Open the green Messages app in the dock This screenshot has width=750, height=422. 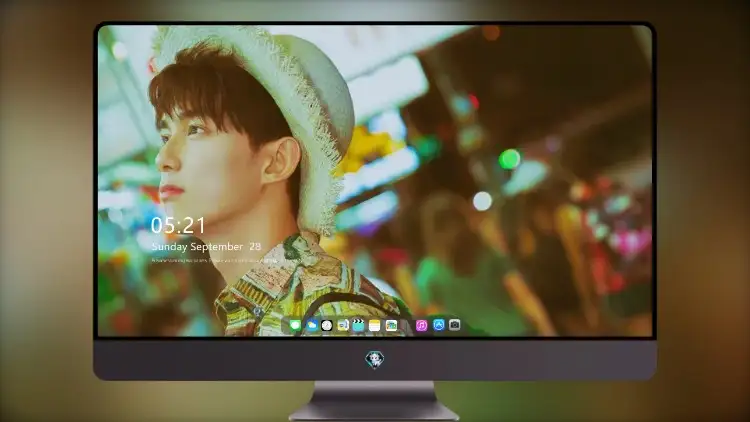point(295,325)
